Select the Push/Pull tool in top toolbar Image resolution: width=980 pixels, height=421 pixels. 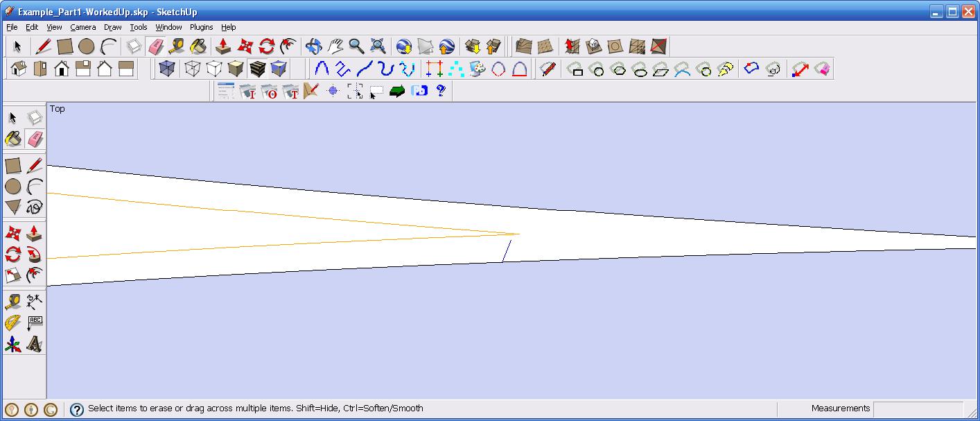click(x=223, y=46)
